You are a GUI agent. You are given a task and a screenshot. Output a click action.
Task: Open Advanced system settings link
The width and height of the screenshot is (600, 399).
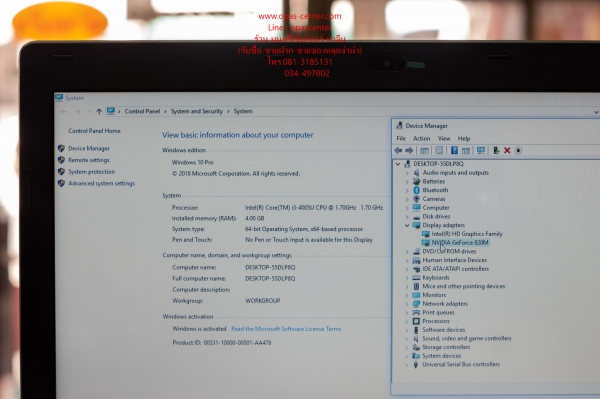point(101,183)
